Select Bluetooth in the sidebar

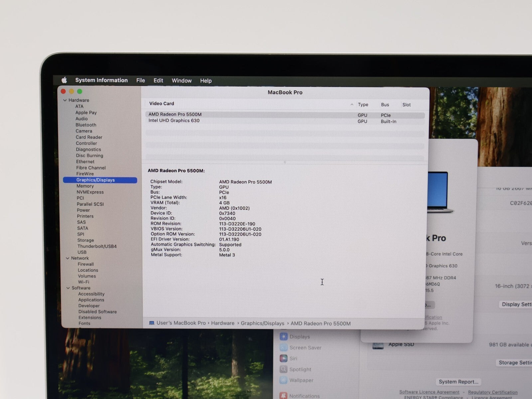coord(86,125)
